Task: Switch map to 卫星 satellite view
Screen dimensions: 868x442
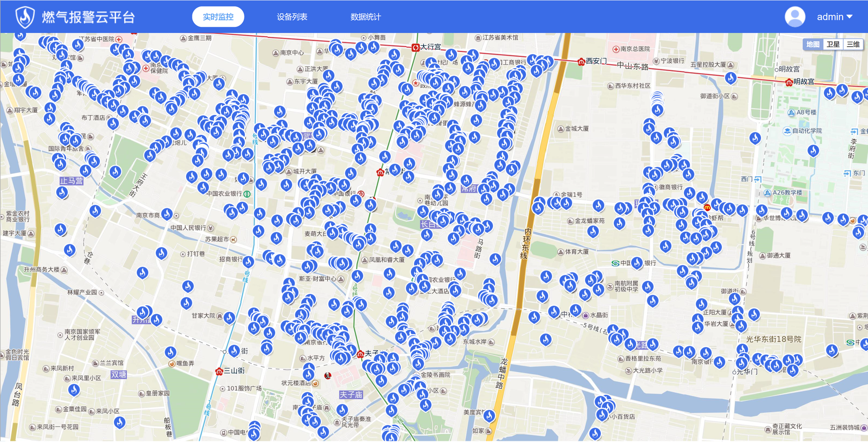Action: [833, 44]
